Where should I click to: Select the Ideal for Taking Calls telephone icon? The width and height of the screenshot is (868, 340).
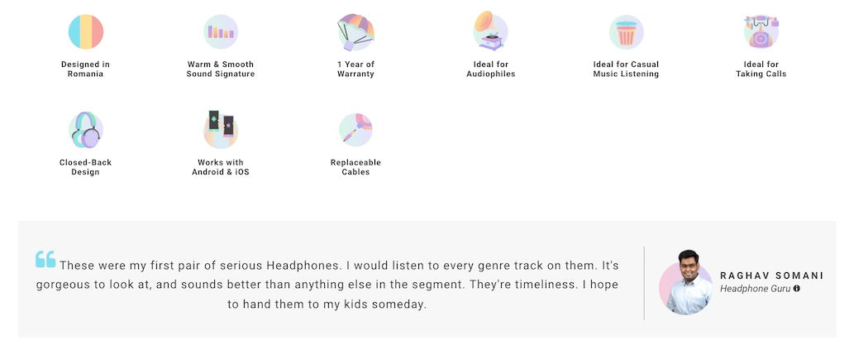pyautogui.click(x=761, y=31)
